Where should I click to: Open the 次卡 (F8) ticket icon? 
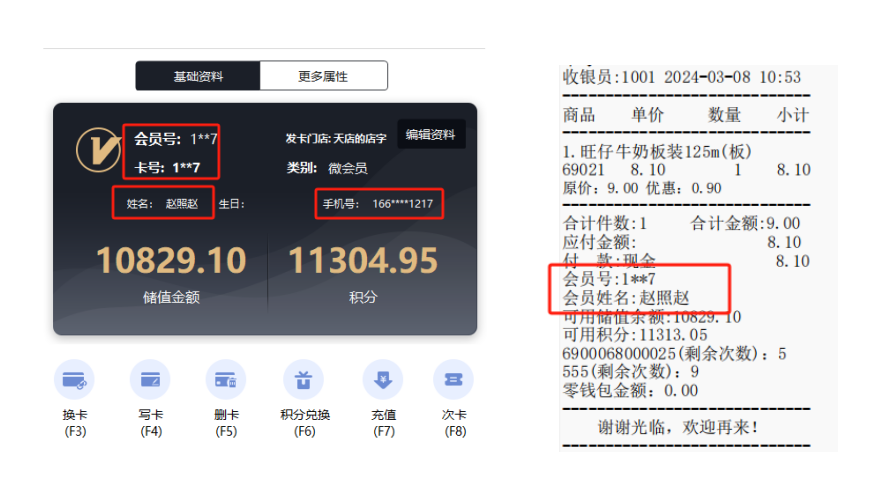click(x=454, y=380)
